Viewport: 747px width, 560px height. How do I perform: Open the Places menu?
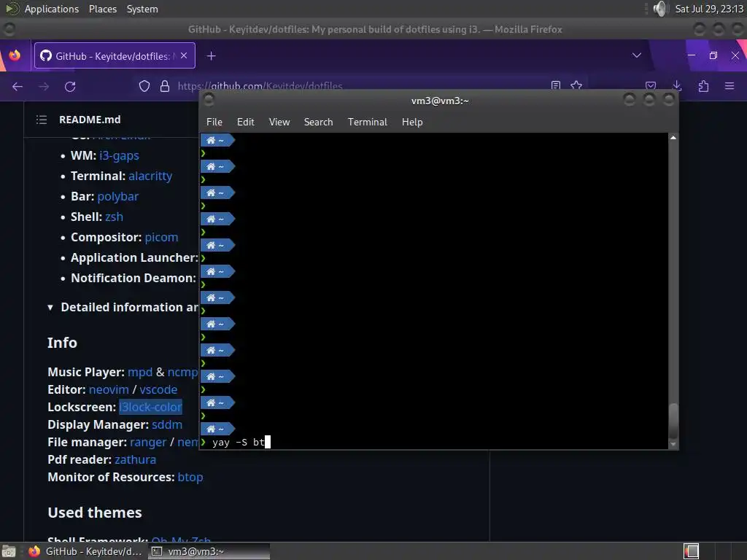coord(103,9)
